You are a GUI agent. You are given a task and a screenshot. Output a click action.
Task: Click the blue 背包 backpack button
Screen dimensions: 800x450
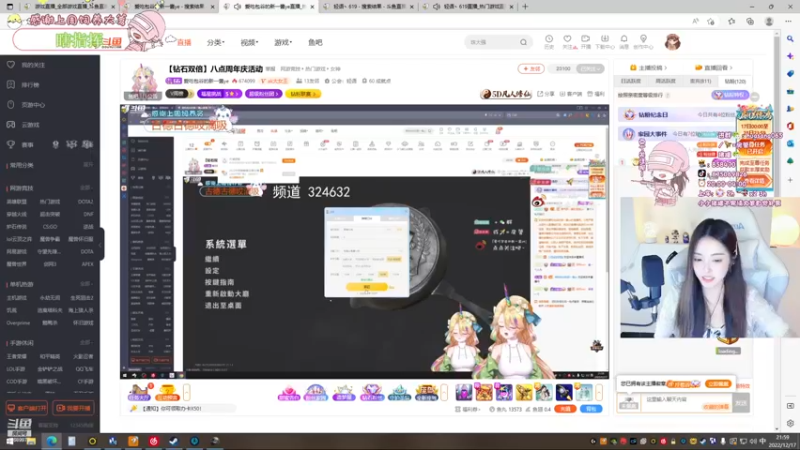pos(591,409)
